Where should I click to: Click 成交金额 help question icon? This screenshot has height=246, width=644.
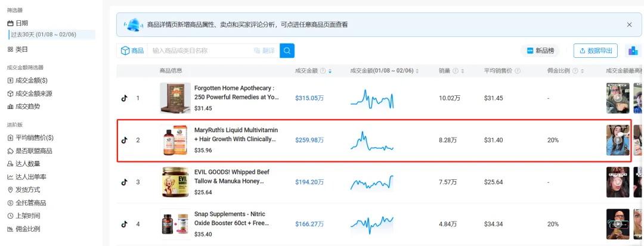323,71
